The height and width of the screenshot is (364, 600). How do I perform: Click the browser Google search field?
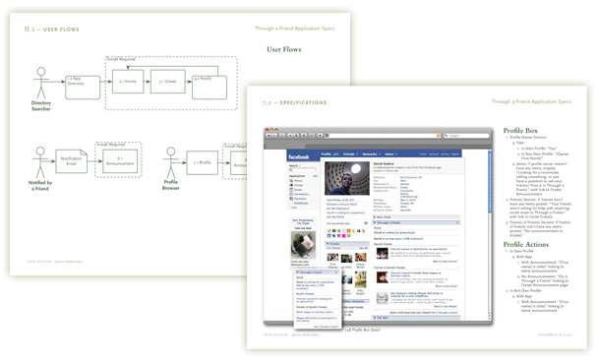tap(466, 136)
